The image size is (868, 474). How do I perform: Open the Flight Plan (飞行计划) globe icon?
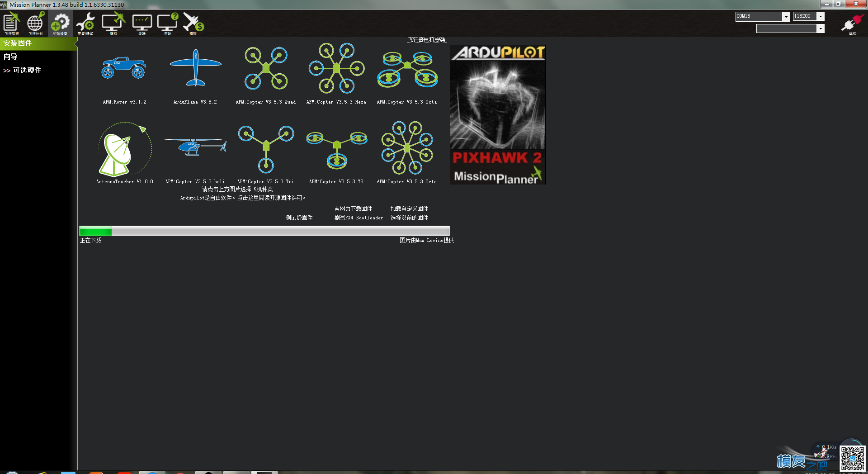[x=35, y=24]
